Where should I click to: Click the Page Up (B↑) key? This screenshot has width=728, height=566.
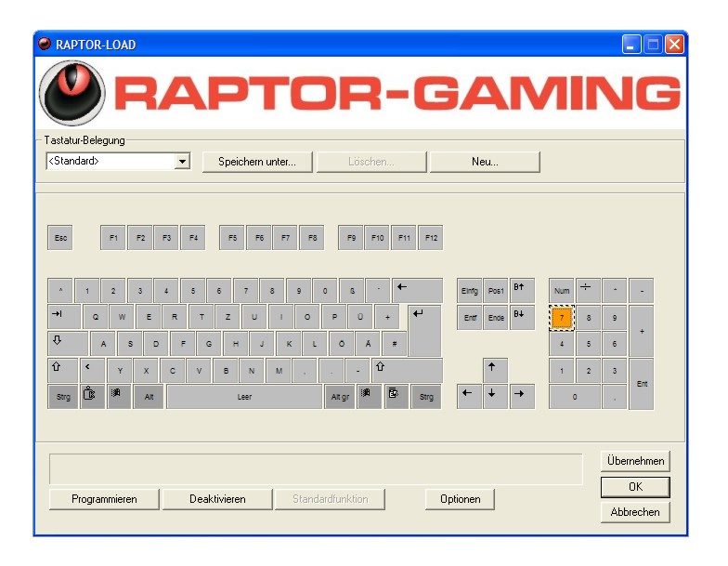(522, 290)
